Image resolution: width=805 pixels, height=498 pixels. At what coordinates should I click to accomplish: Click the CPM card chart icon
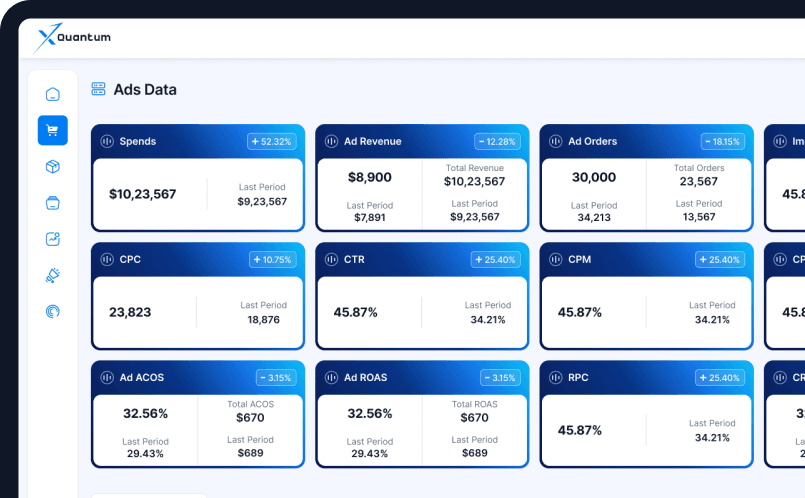(x=555, y=259)
